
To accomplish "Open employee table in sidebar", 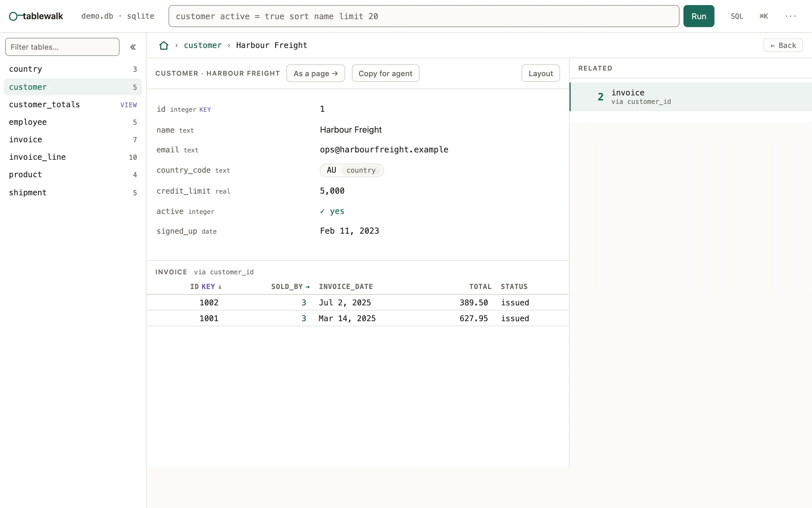I will [x=73, y=122].
